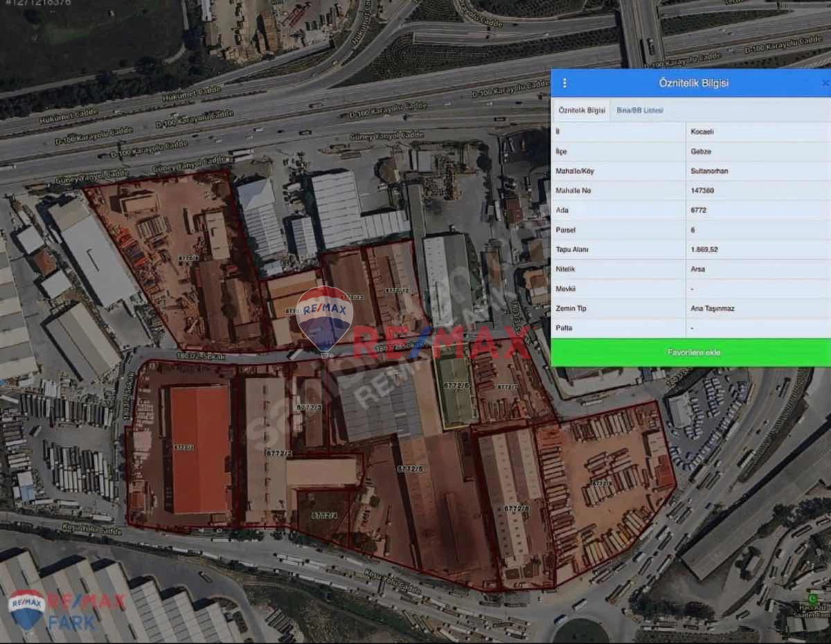Click parcel label 6772/5 on the map
Screen dimensions: 831x644
(411, 469)
